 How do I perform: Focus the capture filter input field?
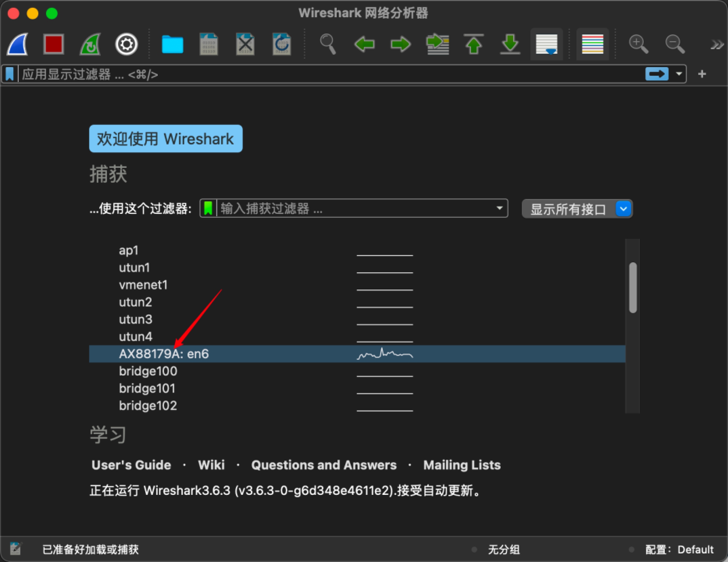355,208
